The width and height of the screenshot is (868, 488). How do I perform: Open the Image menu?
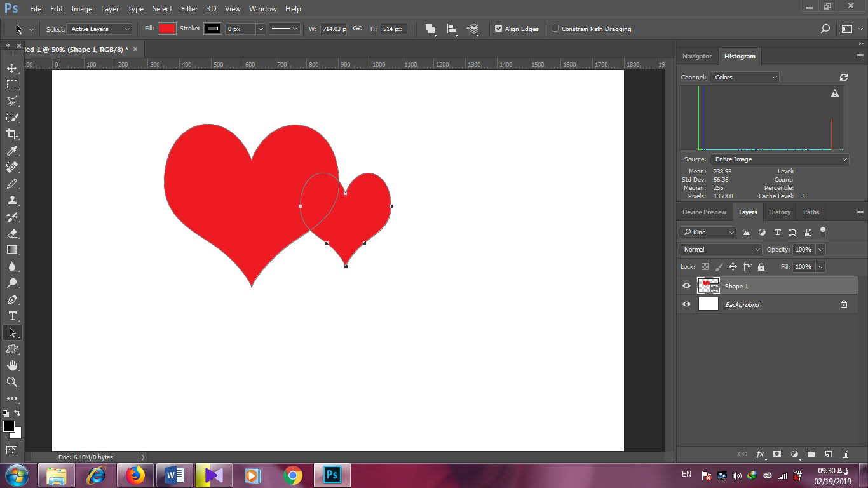pyautogui.click(x=81, y=9)
